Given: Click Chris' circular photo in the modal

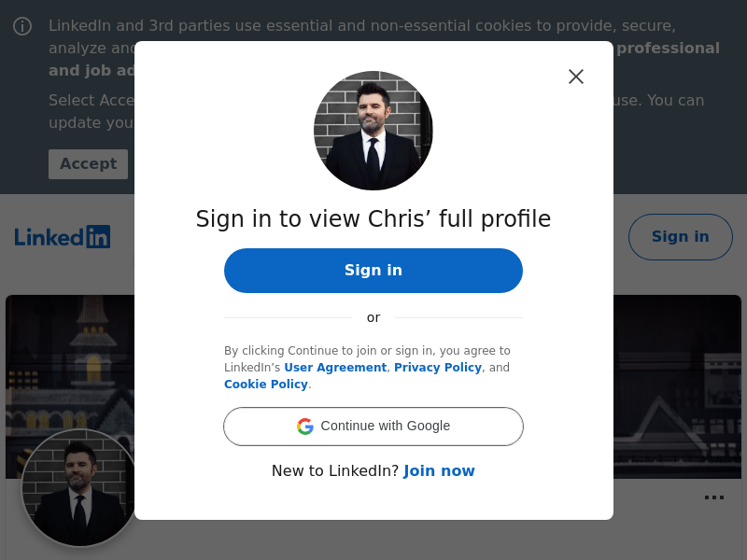Looking at the screenshot, I should [373, 131].
